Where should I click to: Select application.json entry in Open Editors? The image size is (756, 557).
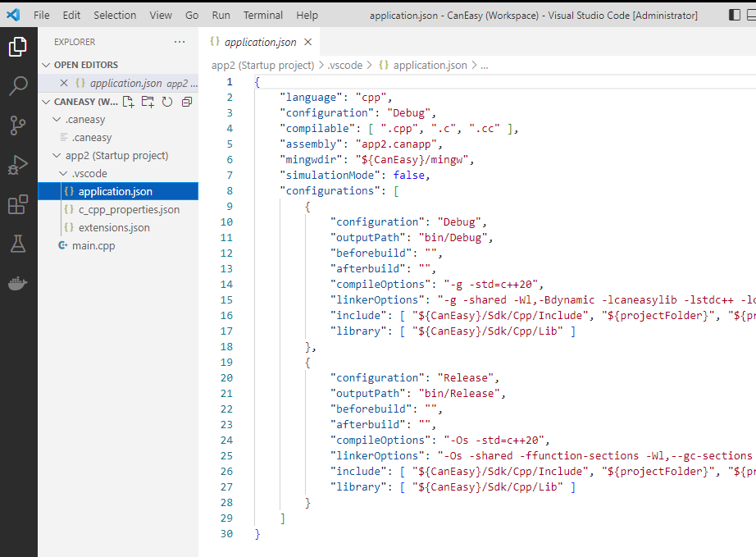(x=118, y=83)
